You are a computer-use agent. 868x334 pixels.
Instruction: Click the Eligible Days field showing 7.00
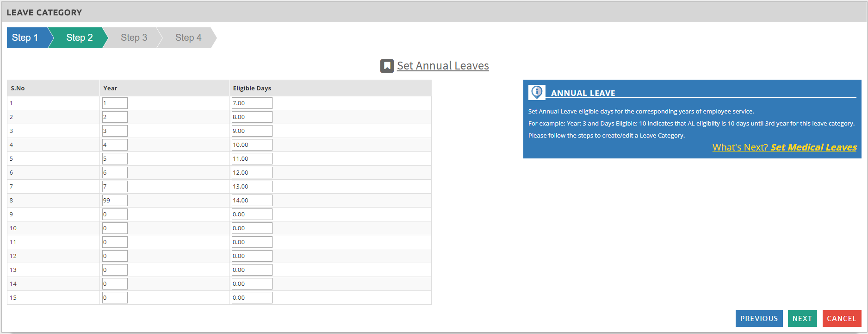click(252, 103)
